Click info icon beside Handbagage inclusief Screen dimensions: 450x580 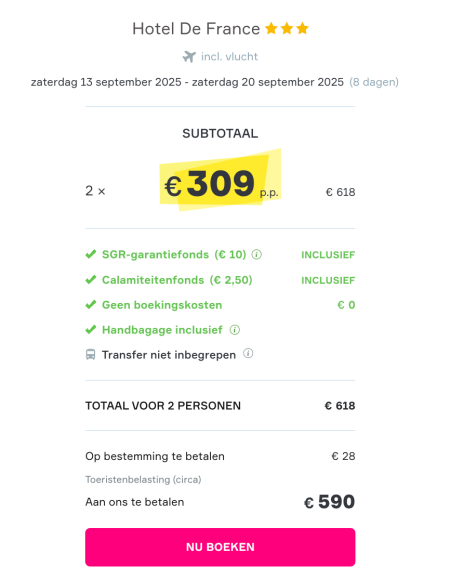[235, 330]
